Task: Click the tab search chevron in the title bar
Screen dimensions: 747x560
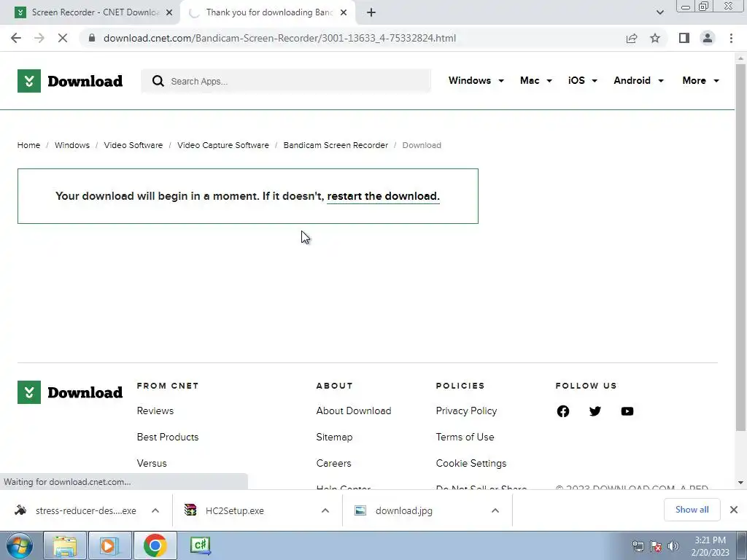Action: tap(659, 12)
